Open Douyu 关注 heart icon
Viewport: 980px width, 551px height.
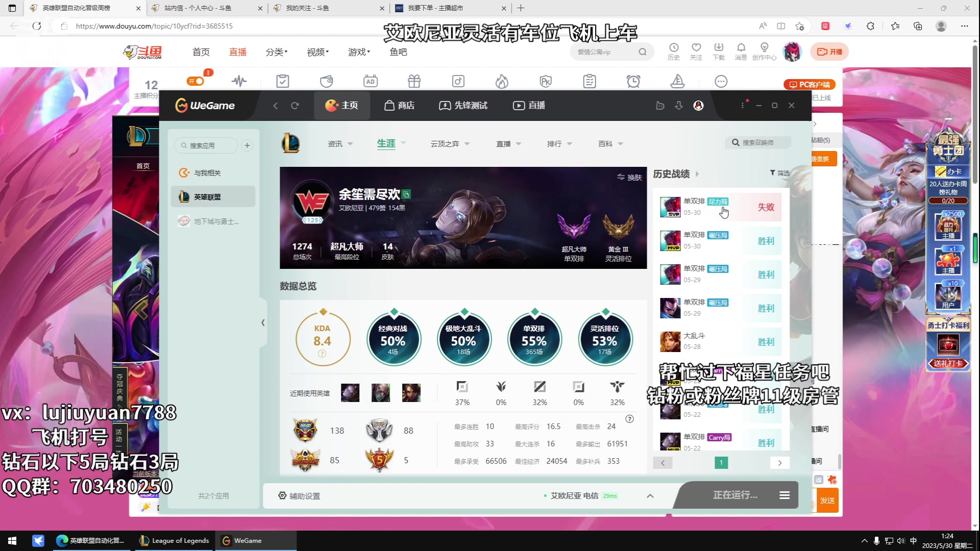696,52
